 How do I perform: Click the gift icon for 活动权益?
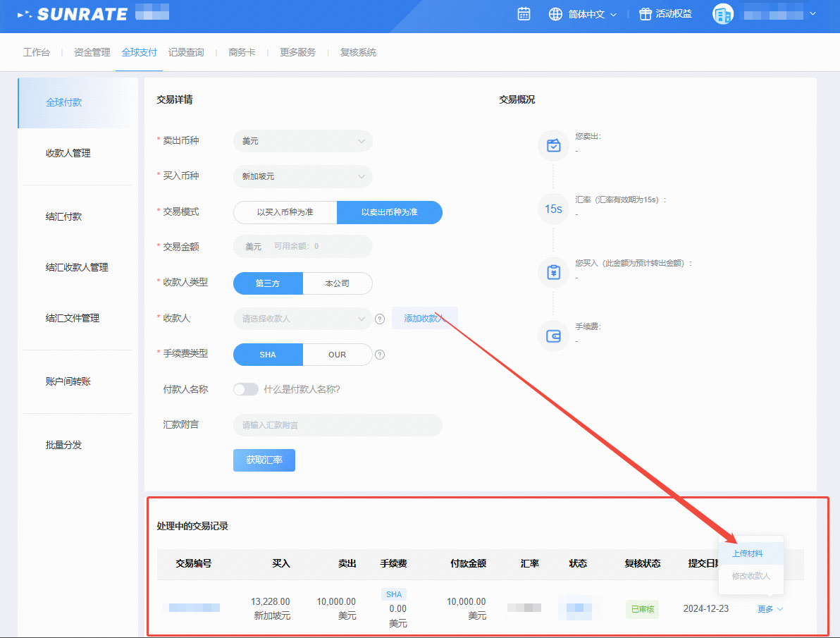point(646,14)
